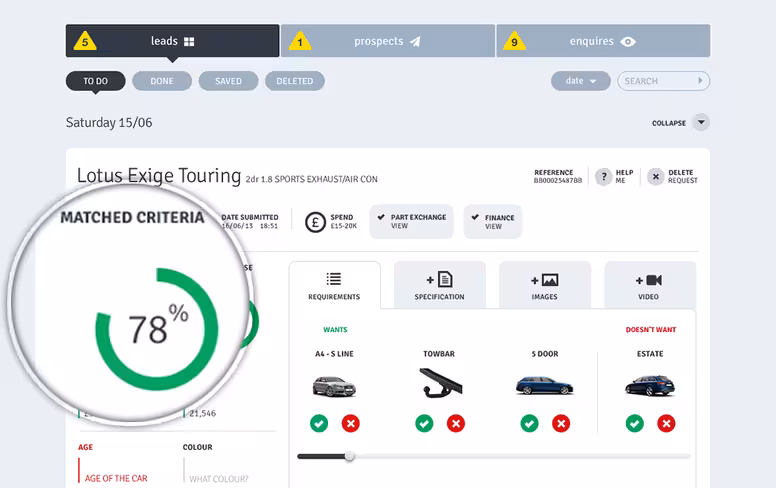Collapse the Saturday 15/06 section

pyautogui.click(x=701, y=122)
